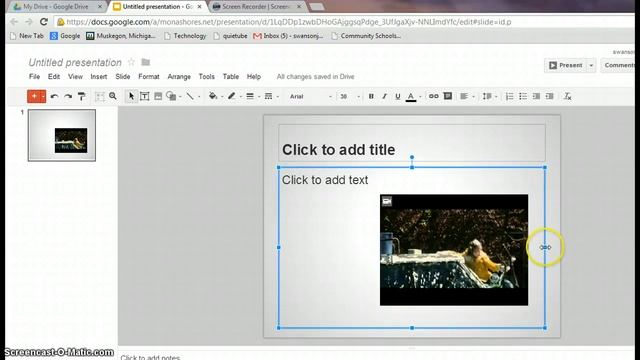Image resolution: width=640 pixels, height=360 pixels.
Task: Toggle the bulleted list
Action: coord(523,96)
